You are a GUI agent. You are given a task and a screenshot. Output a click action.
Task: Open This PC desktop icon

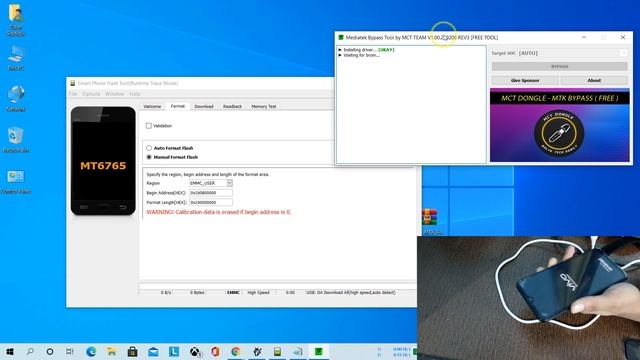[x=16, y=58]
